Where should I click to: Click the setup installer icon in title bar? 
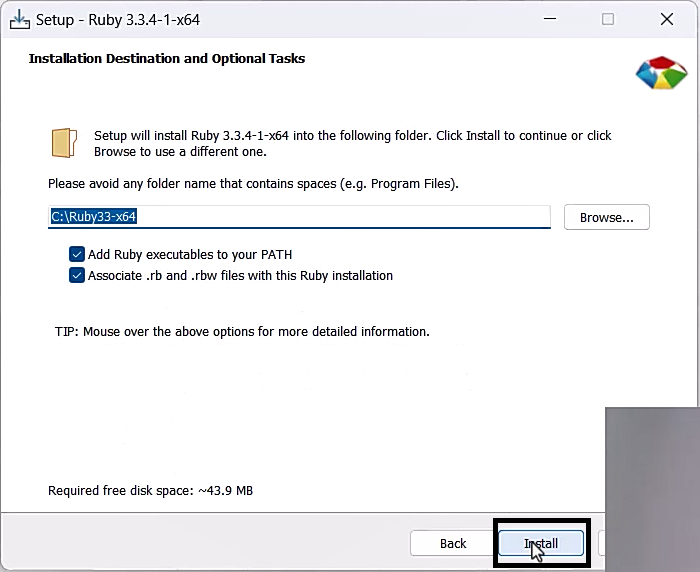[x=18, y=19]
